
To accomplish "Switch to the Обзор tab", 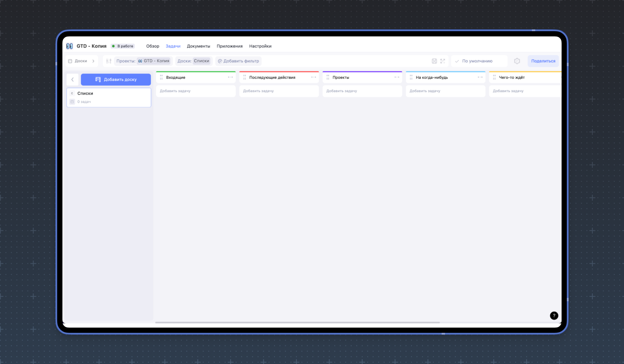I will pos(153,46).
